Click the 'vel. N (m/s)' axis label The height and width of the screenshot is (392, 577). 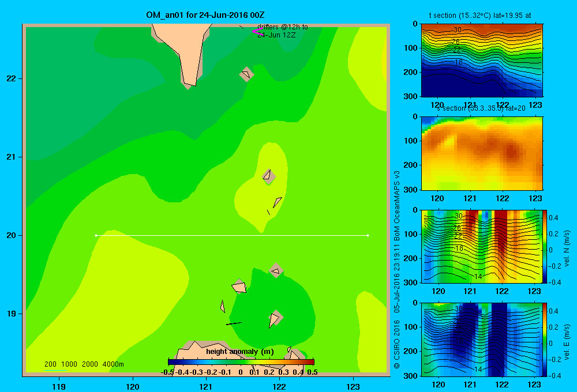click(567, 248)
